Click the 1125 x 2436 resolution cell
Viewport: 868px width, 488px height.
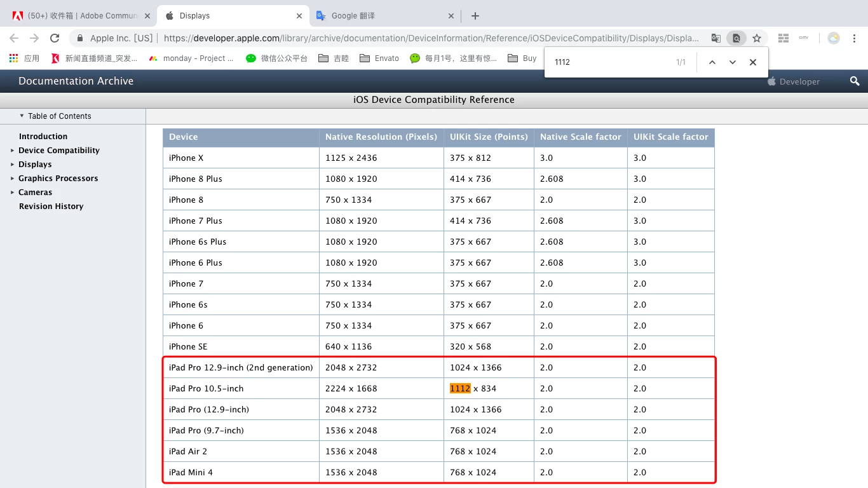point(381,158)
